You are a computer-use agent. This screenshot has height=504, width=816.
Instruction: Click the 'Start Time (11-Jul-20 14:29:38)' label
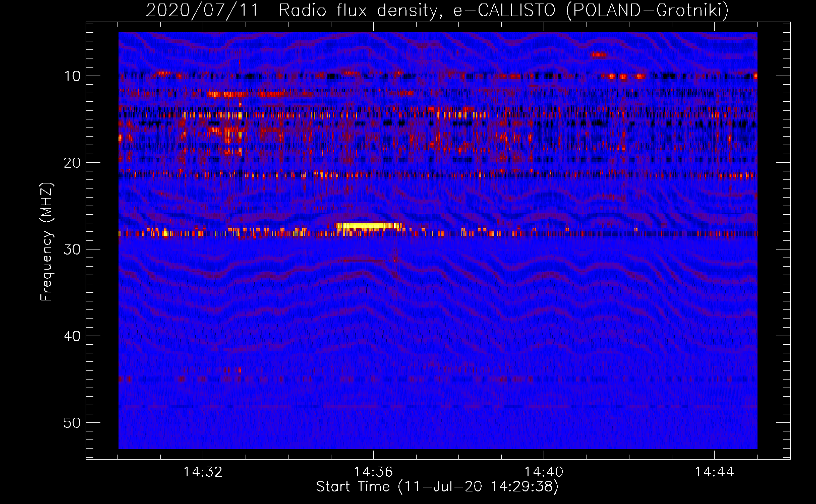pyautogui.click(x=437, y=487)
